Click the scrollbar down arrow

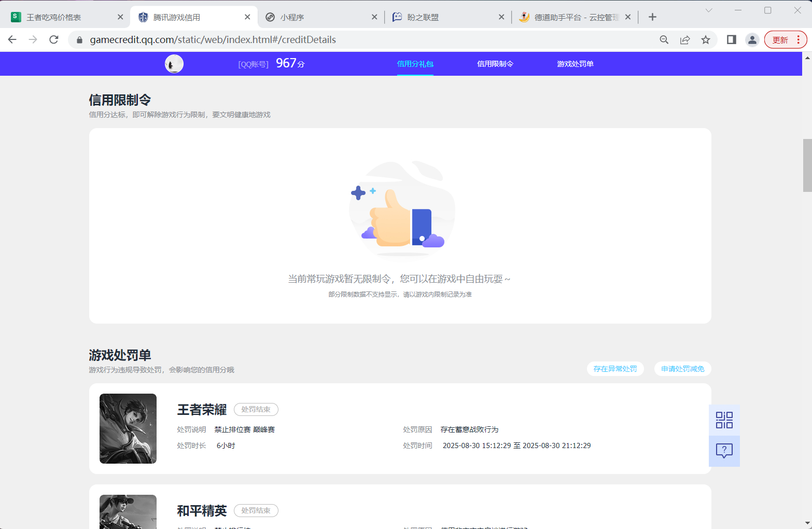tap(807, 523)
